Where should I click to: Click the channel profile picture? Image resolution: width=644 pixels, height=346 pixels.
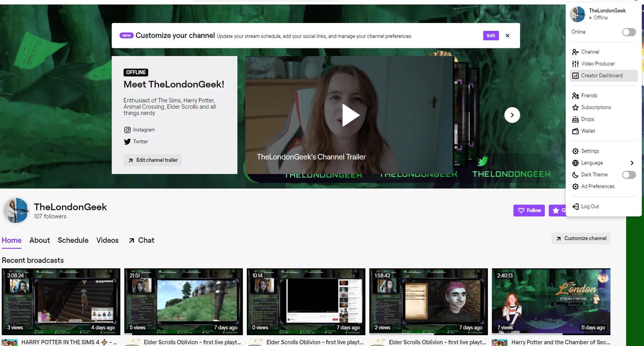pos(16,210)
